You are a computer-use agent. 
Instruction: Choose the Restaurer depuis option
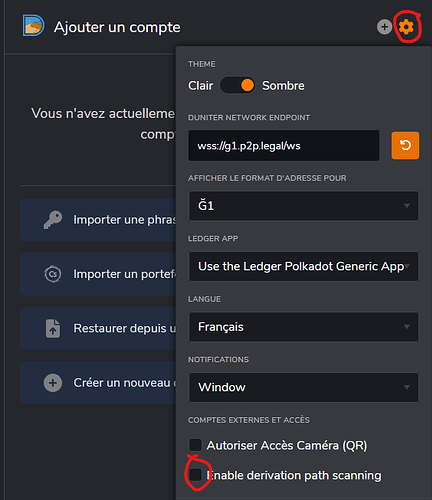(98, 328)
